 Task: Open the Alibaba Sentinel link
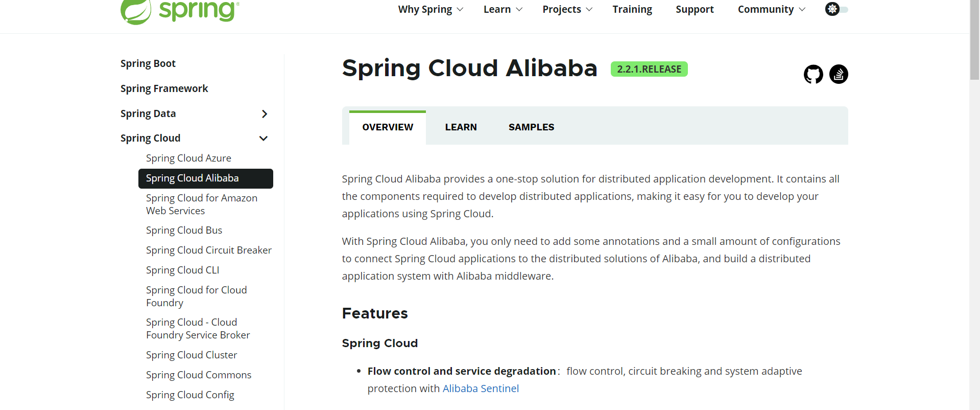(x=481, y=389)
